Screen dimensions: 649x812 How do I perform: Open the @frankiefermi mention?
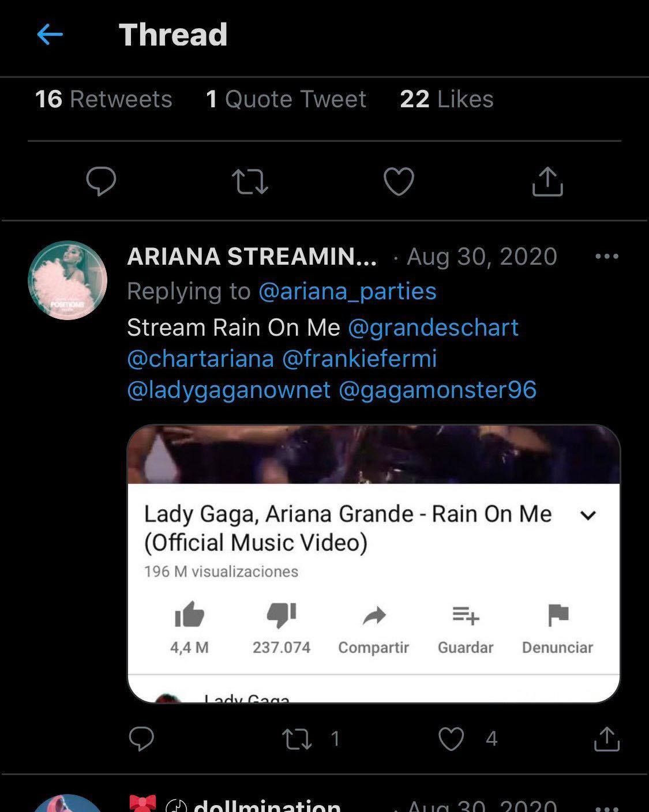pos(359,359)
